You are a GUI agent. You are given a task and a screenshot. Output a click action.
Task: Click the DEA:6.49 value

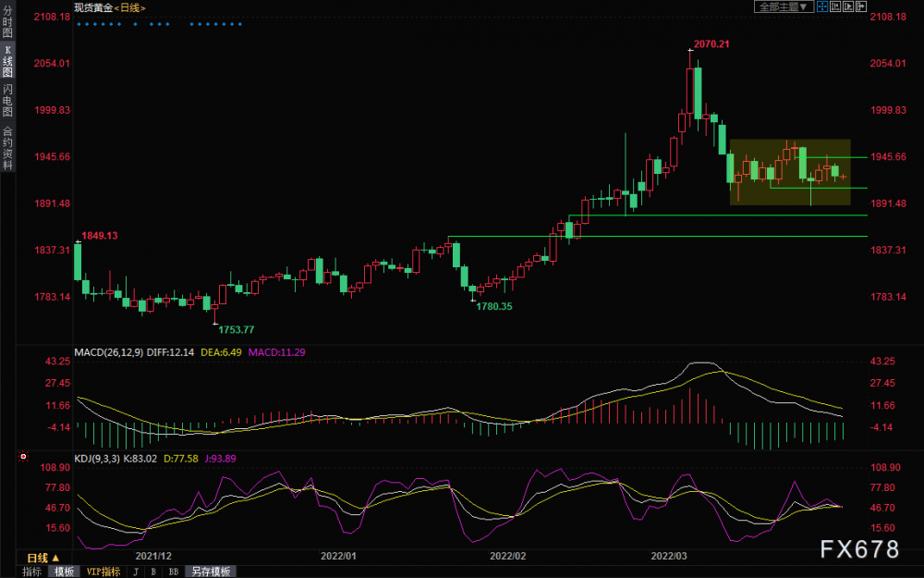tap(221, 352)
